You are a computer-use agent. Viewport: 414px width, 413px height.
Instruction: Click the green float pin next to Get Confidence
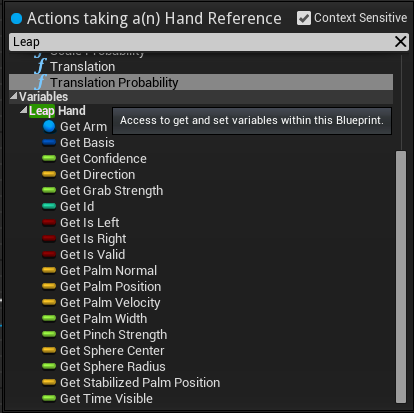(x=49, y=159)
